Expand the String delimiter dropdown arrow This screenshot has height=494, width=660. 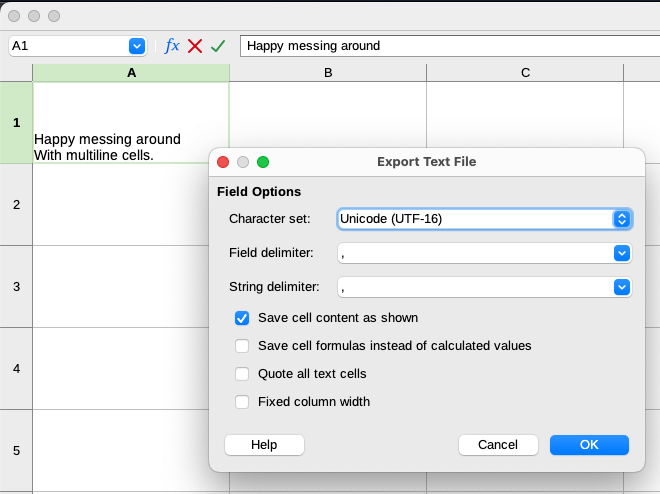[621, 288]
